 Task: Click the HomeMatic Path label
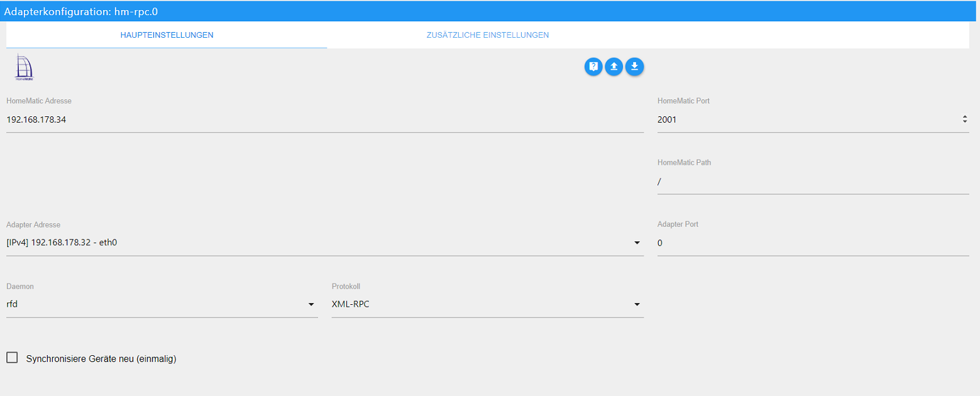click(685, 162)
